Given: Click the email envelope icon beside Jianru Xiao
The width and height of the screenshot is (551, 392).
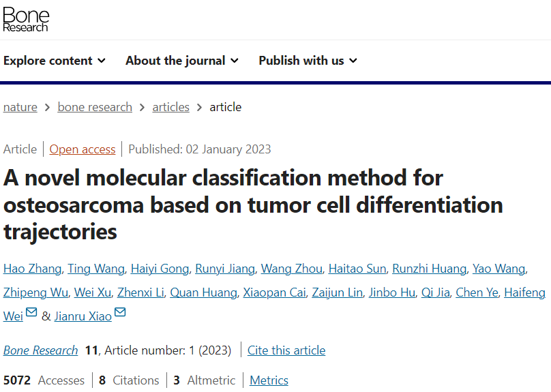Looking at the screenshot, I should [120, 312].
